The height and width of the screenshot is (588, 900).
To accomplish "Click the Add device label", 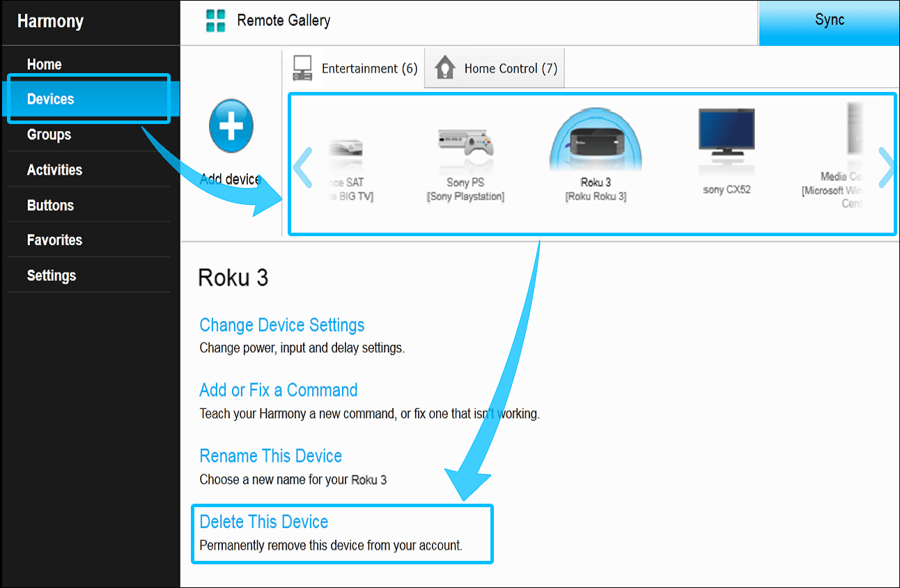I will pyautogui.click(x=231, y=180).
